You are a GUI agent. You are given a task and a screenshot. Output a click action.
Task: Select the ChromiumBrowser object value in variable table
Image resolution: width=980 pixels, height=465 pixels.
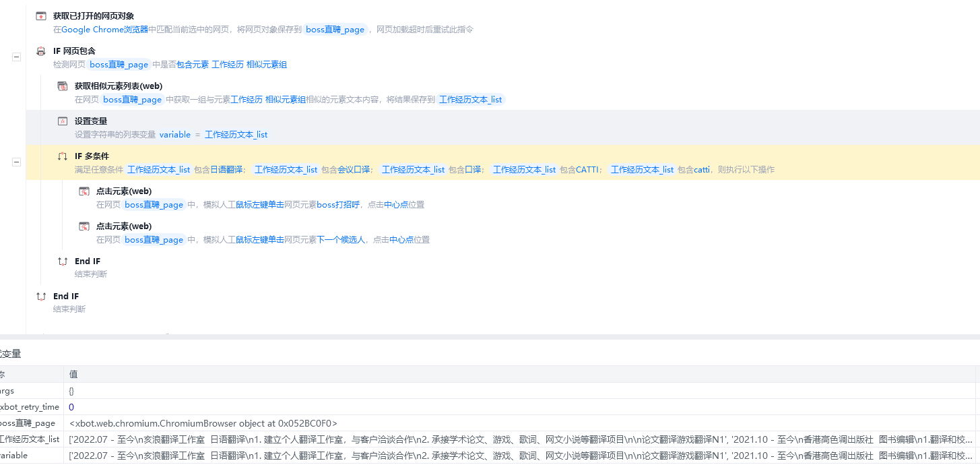pos(203,423)
